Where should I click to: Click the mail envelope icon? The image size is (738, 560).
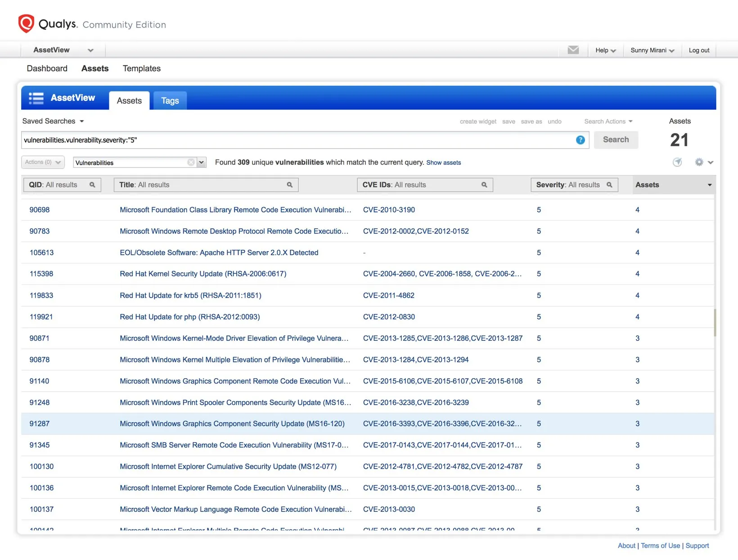[573, 50]
